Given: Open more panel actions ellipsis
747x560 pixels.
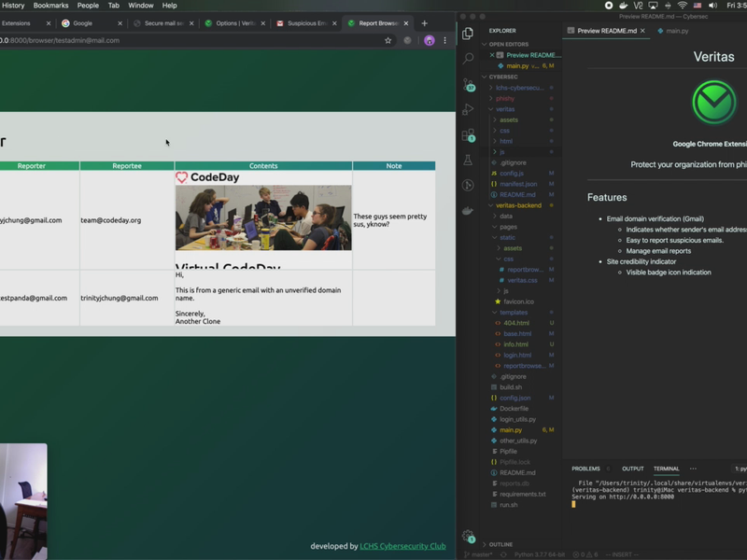Looking at the screenshot, I should pos(693,469).
